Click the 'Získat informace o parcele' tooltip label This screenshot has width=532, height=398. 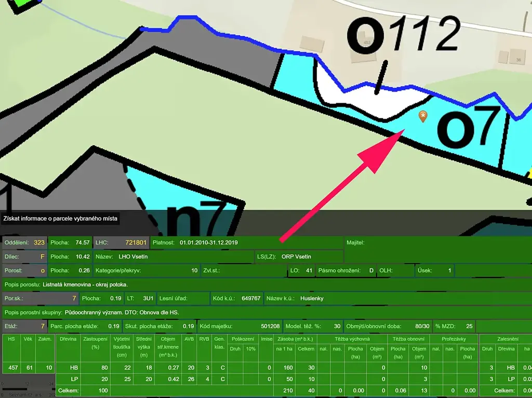[x=61, y=219]
